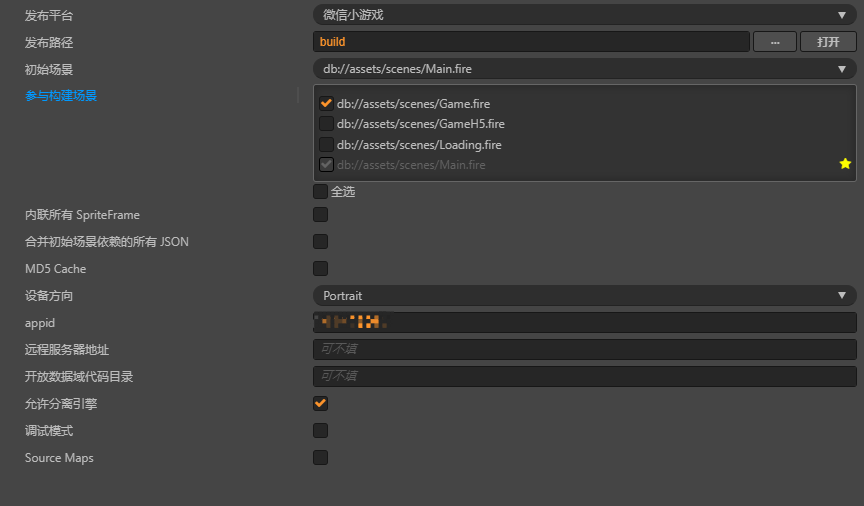This screenshot has width=864, height=506.
Task: Enable the Loading.fire scene checkbox
Action: click(x=326, y=144)
